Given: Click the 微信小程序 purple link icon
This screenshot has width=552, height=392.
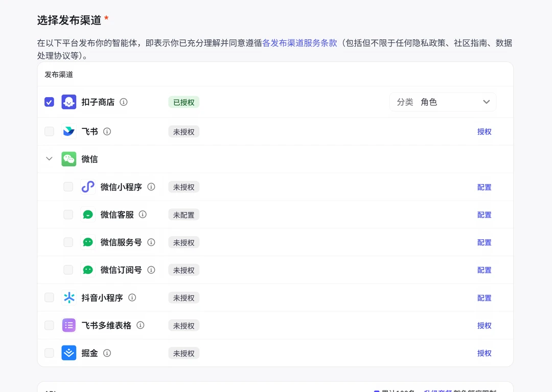Looking at the screenshot, I should (x=88, y=187).
